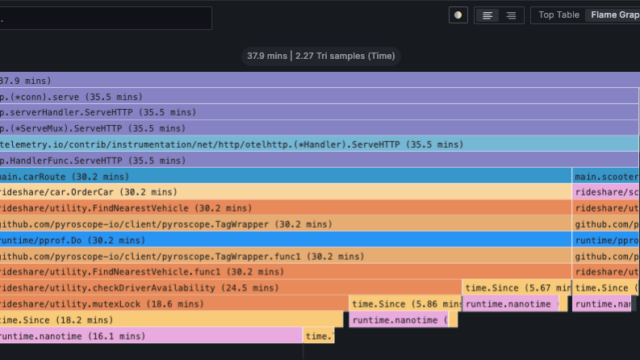Switch to the Flame Graph view
This screenshot has height=360, width=640.
614,15
